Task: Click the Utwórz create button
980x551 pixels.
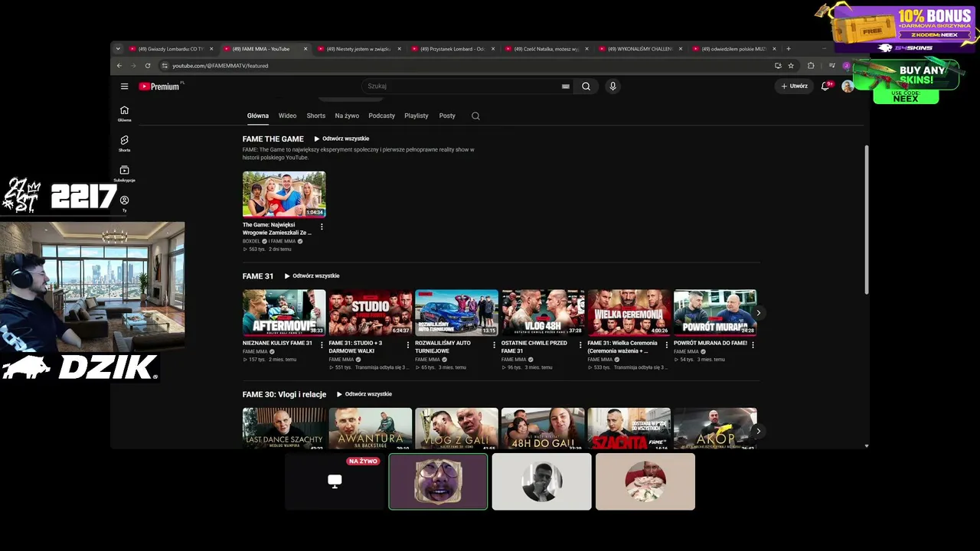Action: [794, 86]
